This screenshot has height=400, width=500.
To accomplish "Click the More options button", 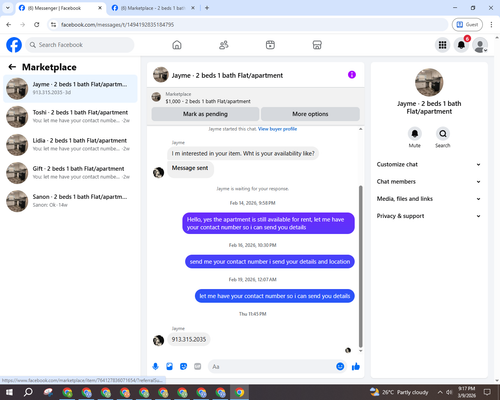I will [310, 114].
